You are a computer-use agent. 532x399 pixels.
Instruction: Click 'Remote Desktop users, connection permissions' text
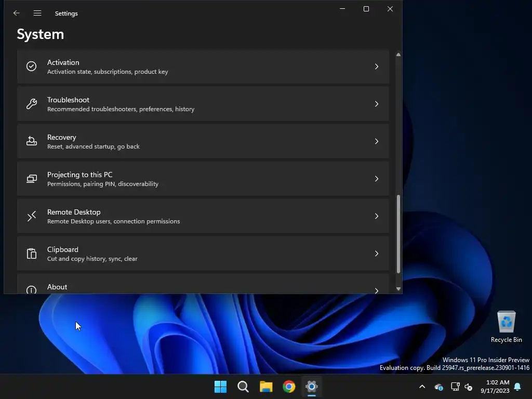click(x=114, y=221)
